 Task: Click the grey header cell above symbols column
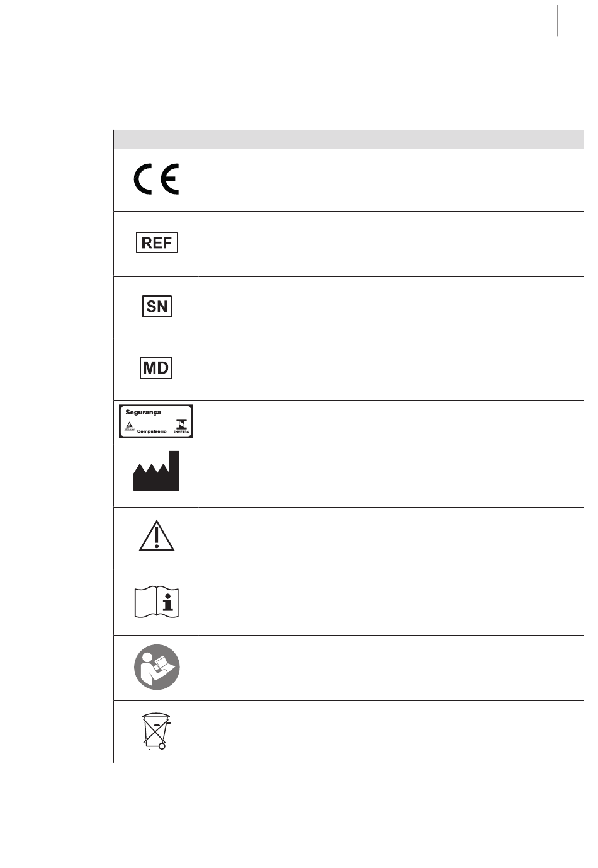tap(155, 139)
